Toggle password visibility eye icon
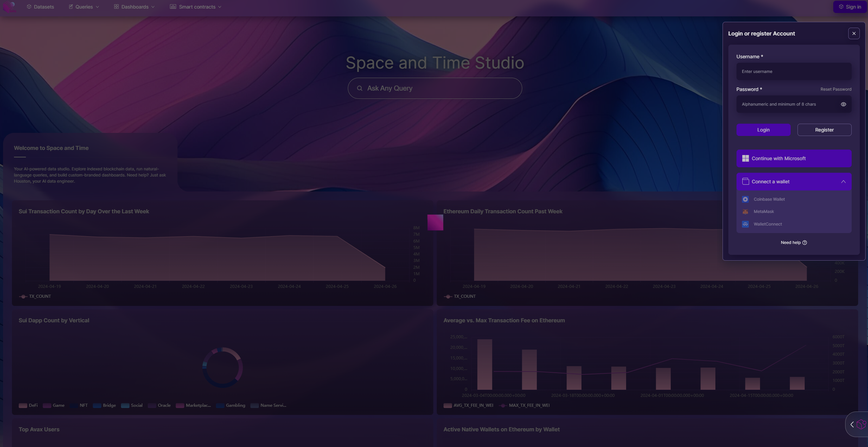The image size is (868, 447). (843, 104)
